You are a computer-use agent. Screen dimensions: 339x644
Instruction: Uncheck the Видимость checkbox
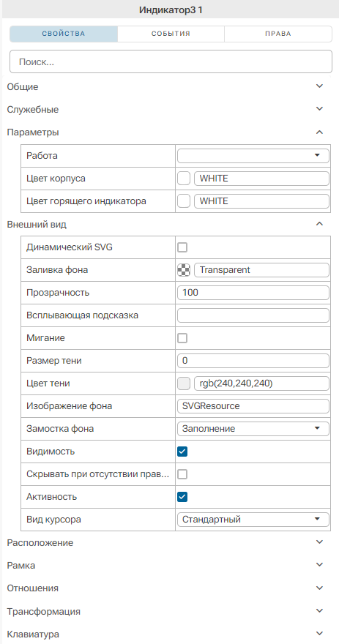[x=182, y=452]
